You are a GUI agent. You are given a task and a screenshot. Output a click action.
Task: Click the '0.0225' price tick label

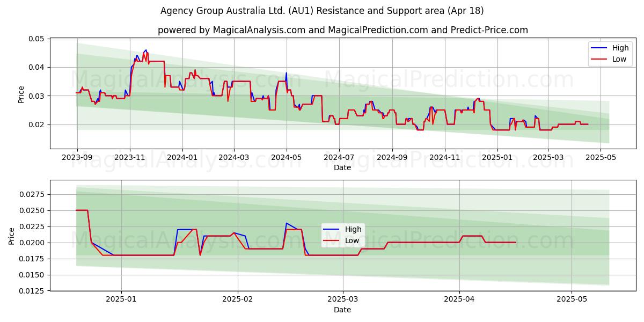click(32, 226)
